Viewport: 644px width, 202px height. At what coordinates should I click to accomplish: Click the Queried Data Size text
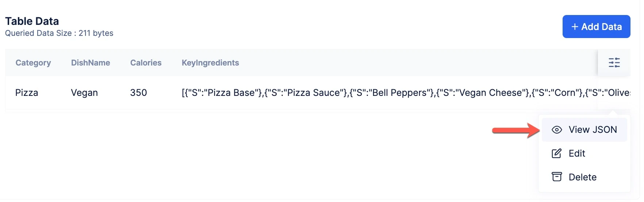coord(59,33)
